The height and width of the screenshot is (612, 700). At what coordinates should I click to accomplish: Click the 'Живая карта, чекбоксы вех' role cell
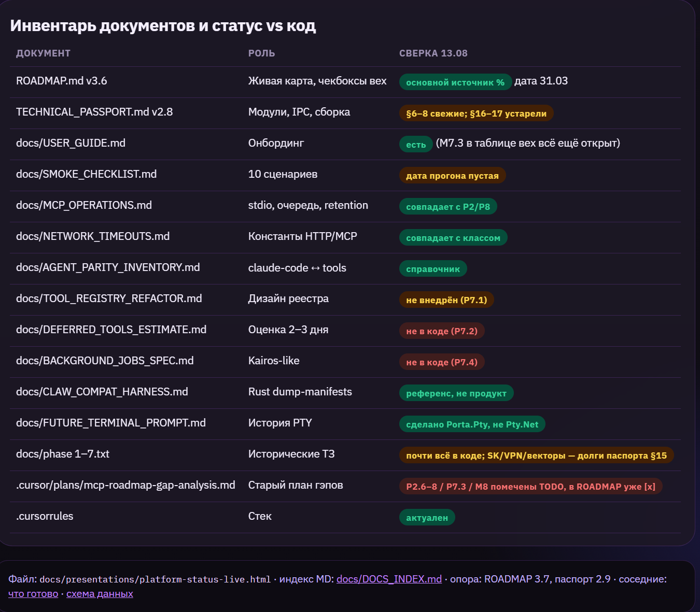317,81
